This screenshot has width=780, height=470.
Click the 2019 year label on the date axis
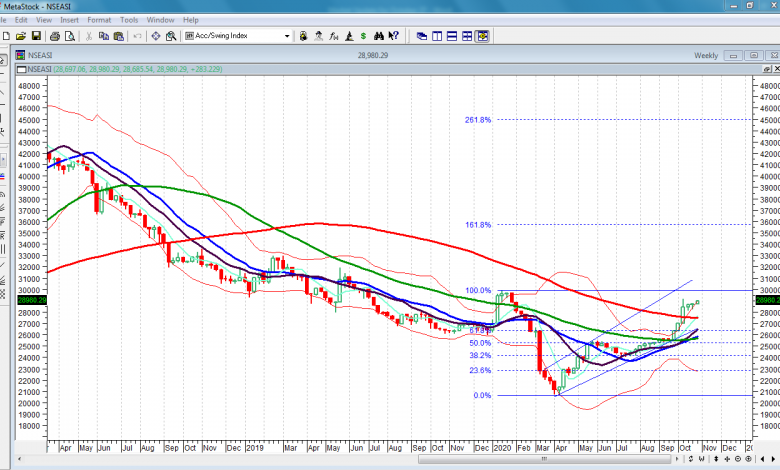[255, 448]
